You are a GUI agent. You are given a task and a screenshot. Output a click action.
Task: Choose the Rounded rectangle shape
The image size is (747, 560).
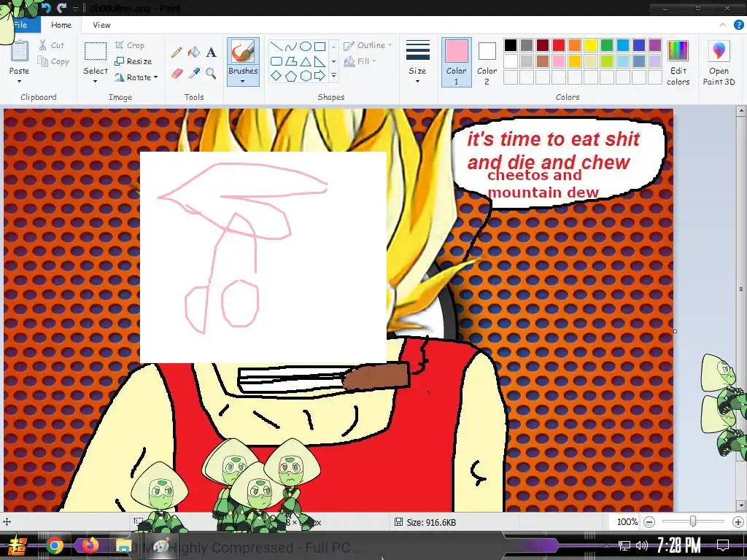[x=276, y=61]
